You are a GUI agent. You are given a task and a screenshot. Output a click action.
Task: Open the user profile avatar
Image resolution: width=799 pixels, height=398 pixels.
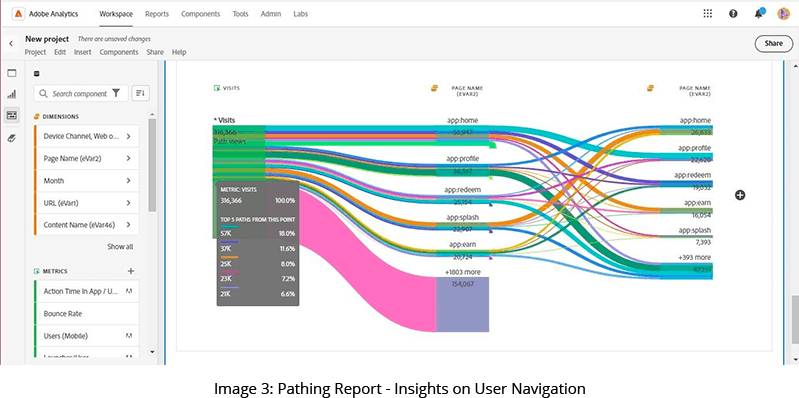(783, 14)
